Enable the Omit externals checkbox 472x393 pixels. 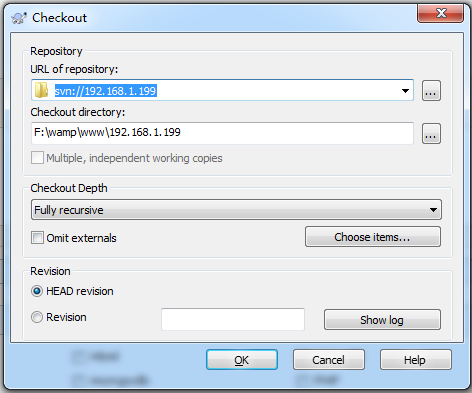coord(37,238)
